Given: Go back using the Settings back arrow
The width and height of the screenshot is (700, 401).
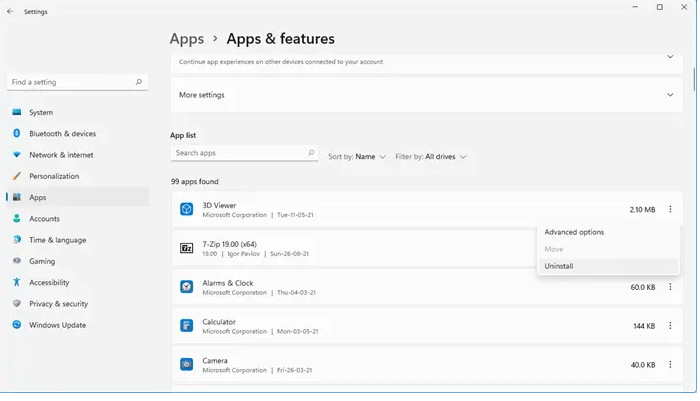Looking at the screenshot, I should 10,12.
